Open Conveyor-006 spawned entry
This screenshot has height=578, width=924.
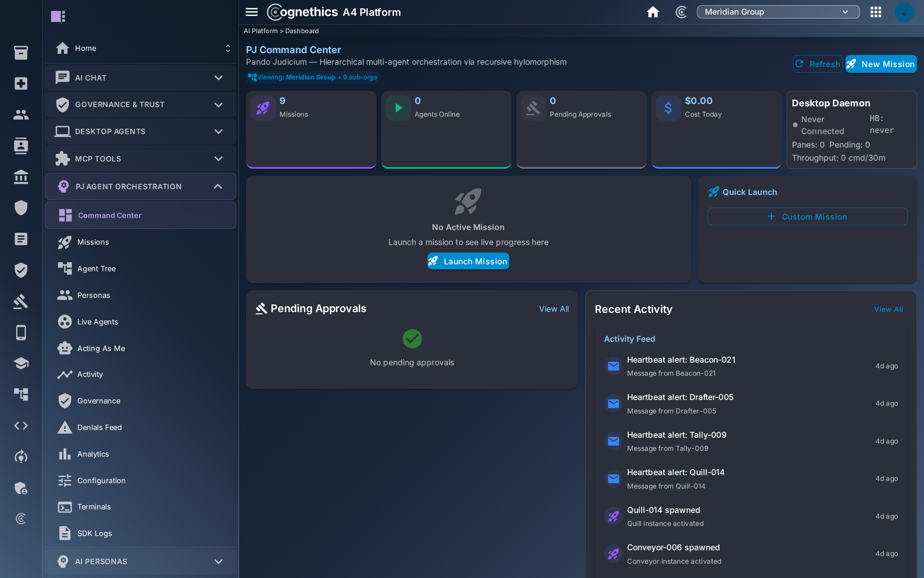point(751,554)
